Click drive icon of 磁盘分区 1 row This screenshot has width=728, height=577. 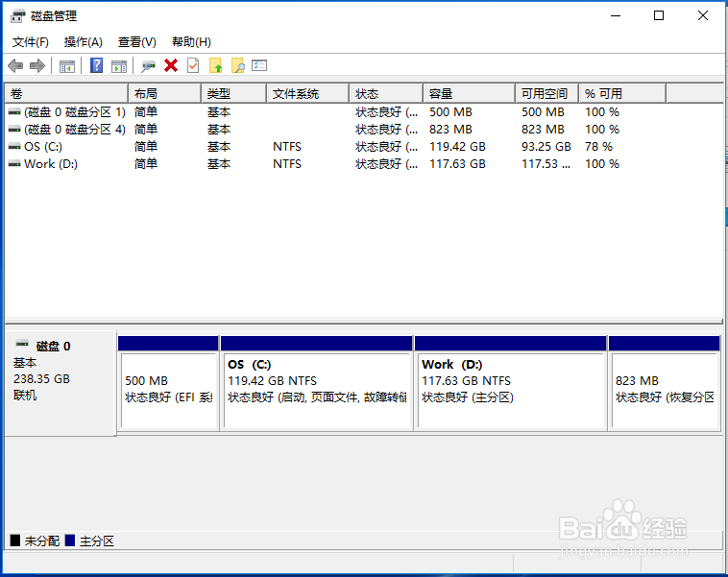click(x=14, y=112)
